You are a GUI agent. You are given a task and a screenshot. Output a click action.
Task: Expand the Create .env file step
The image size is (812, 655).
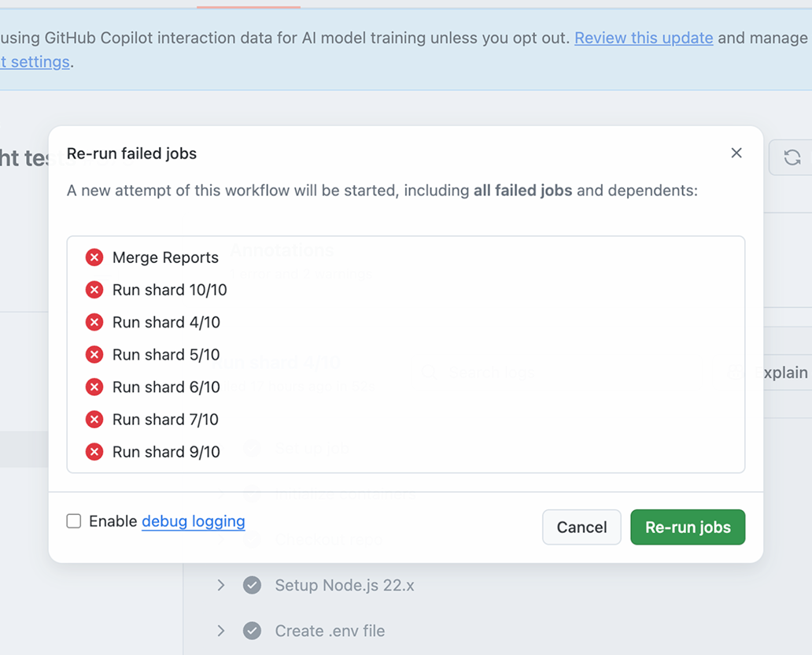[x=221, y=631]
